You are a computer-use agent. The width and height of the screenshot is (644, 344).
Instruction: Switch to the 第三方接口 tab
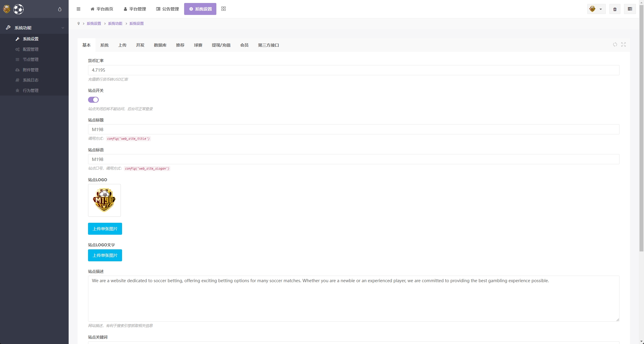(268, 45)
